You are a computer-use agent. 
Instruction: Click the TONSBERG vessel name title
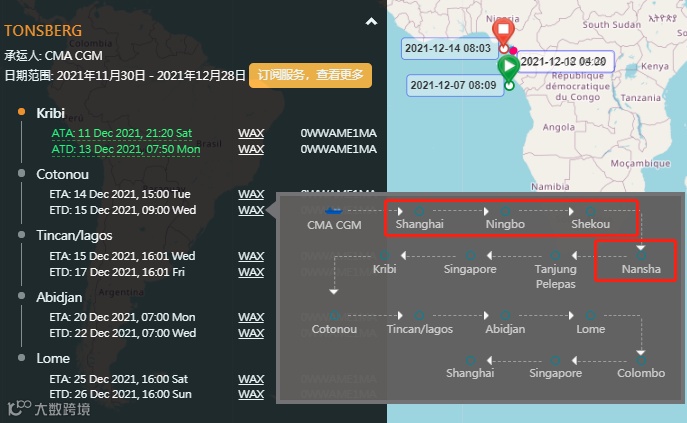(43, 31)
